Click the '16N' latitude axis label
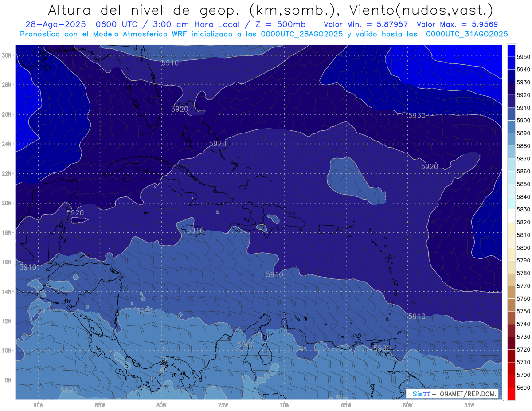This screenshot has width=532, height=411. [7, 262]
